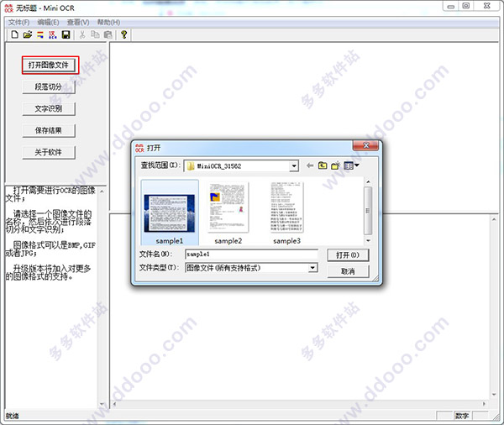The height and width of the screenshot is (425, 504).
Task: Open the View menu icon dropdown
Action: click(351, 165)
